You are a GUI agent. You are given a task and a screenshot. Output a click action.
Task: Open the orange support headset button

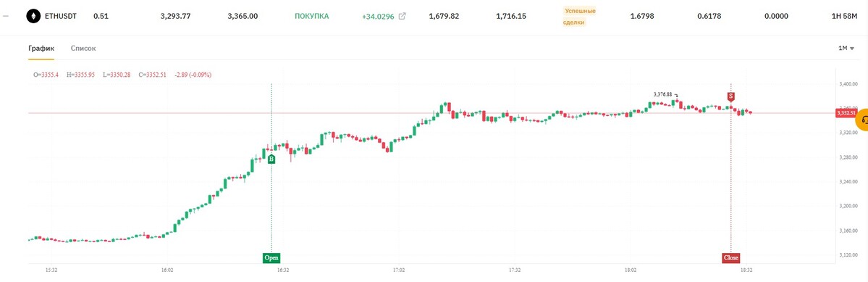(862, 120)
